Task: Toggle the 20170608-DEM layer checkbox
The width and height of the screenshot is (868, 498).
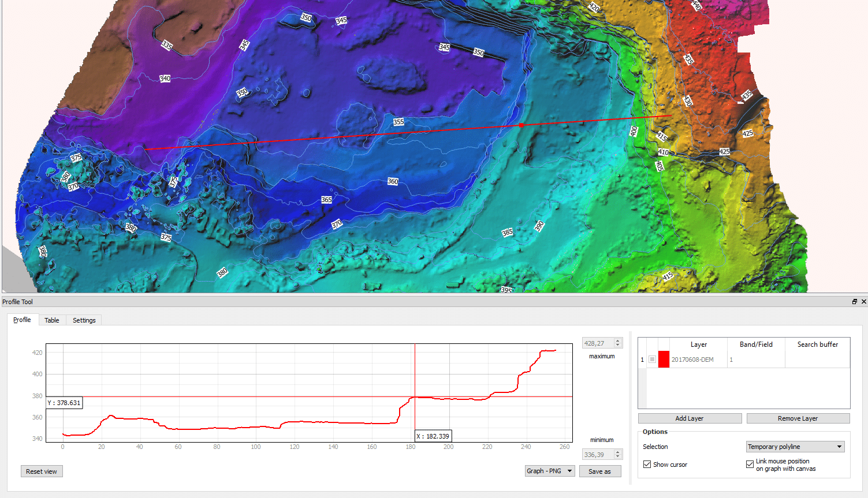Action: [x=652, y=360]
